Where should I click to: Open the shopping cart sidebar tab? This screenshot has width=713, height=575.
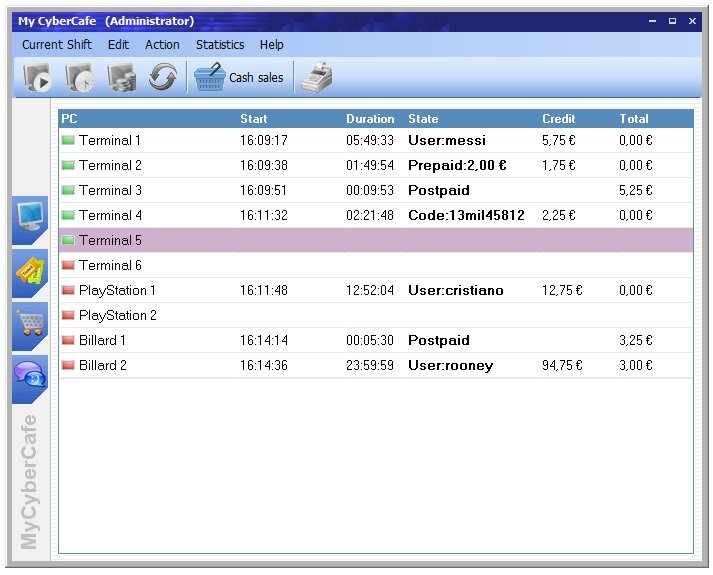[x=29, y=326]
